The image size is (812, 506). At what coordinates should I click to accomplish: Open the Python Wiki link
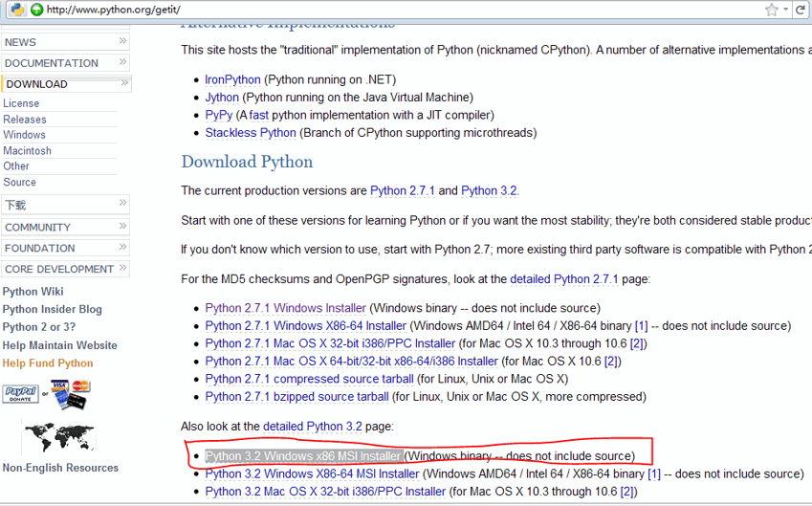(x=33, y=292)
